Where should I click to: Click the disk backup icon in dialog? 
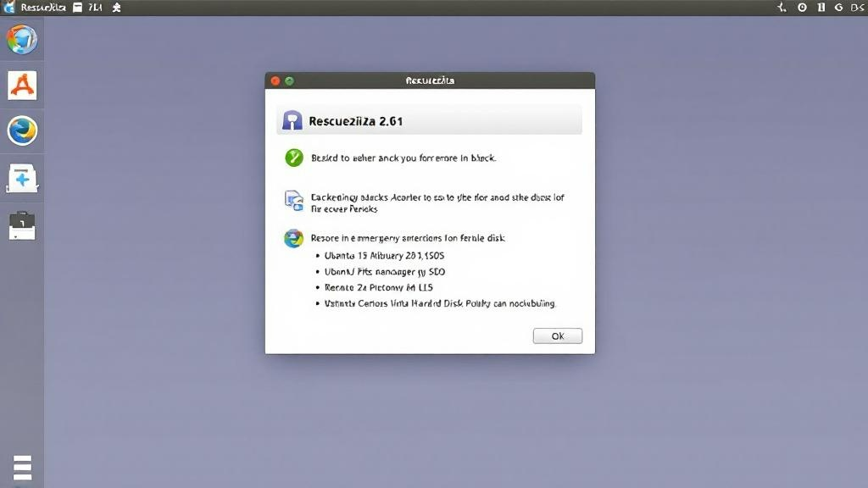[294, 200]
